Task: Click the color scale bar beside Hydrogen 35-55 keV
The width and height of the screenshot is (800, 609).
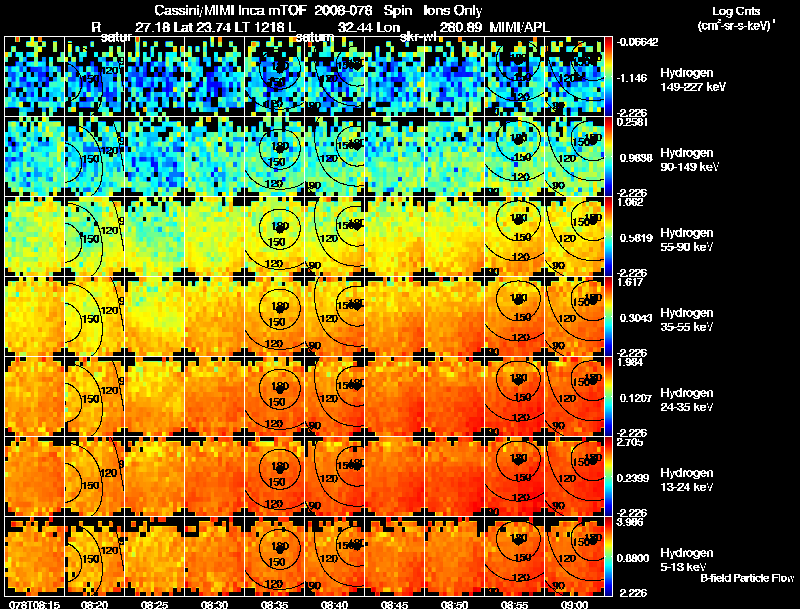Action: (x=608, y=317)
